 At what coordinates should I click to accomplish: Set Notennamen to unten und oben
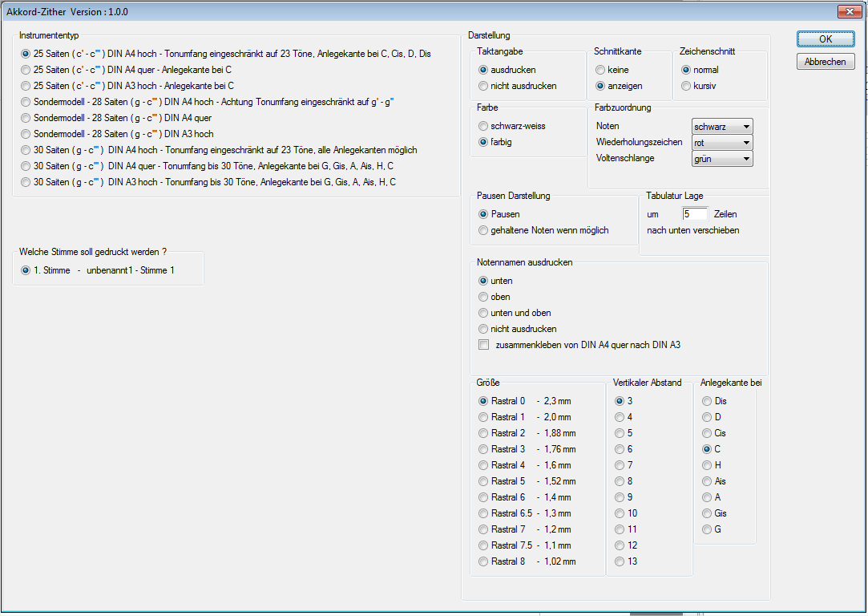(483, 313)
